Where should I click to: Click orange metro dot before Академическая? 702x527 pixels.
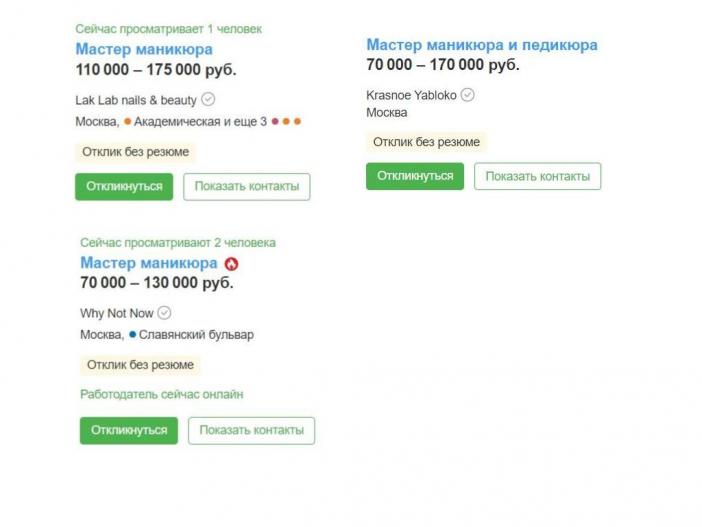pyautogui.click(x=128, y=121)
